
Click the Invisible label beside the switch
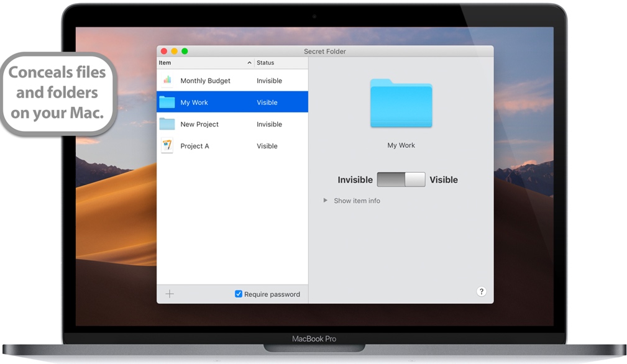coord(355,180)
